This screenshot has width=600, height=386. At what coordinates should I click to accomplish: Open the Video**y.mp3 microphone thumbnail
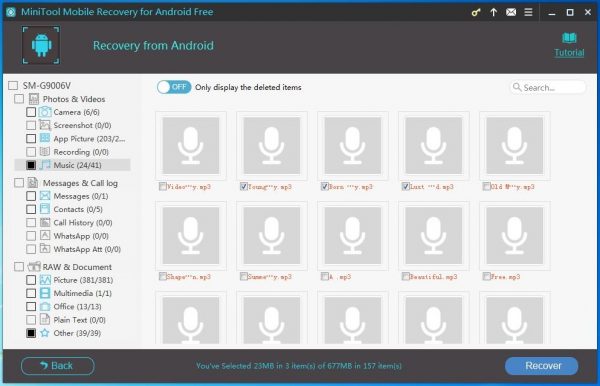pos(191,145)
